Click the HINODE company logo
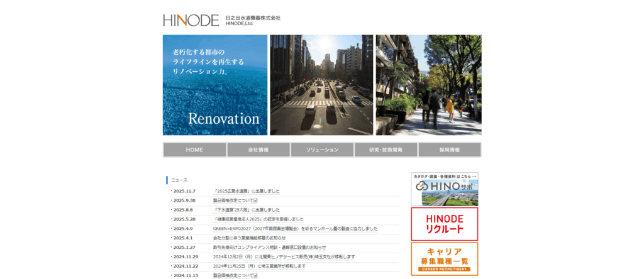Viewport: 644px width, 279px height. click(191, 20)
